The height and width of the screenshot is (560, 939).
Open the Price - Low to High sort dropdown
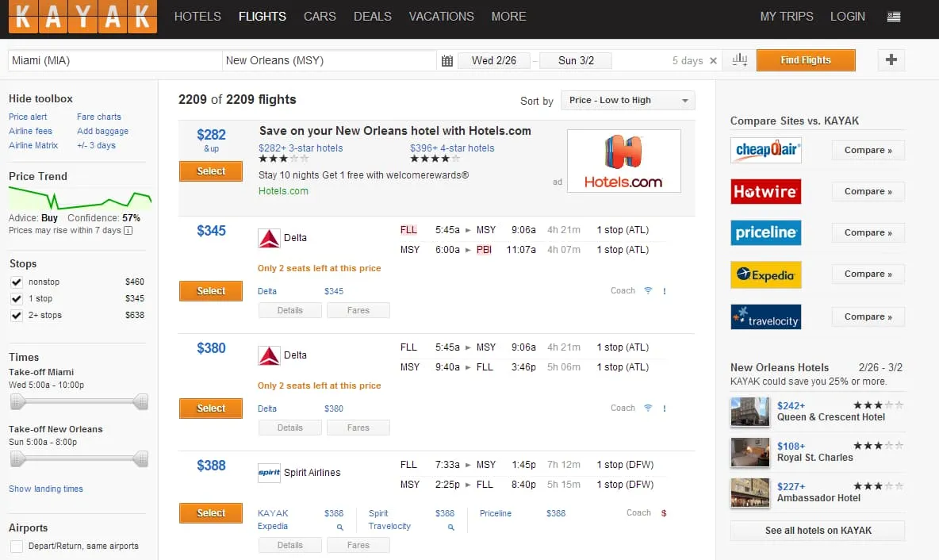[627, 100]
